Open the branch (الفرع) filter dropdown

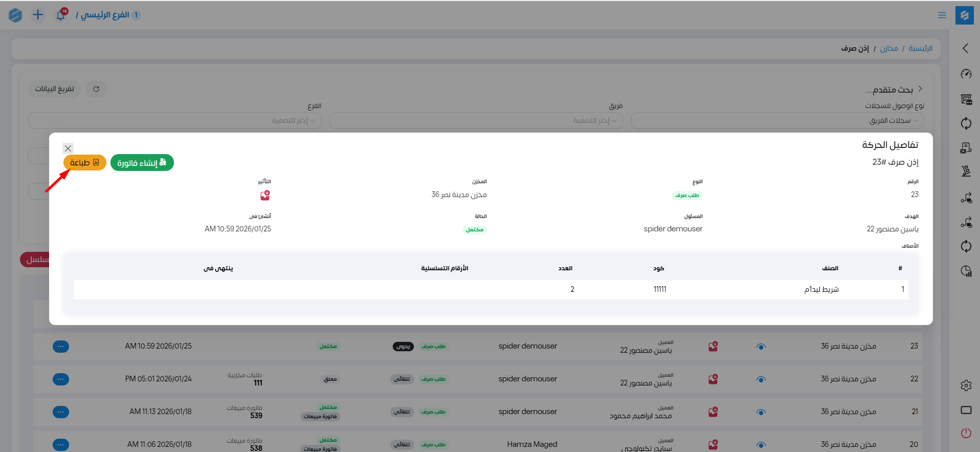pyautogui.click(x=174, y=121)
